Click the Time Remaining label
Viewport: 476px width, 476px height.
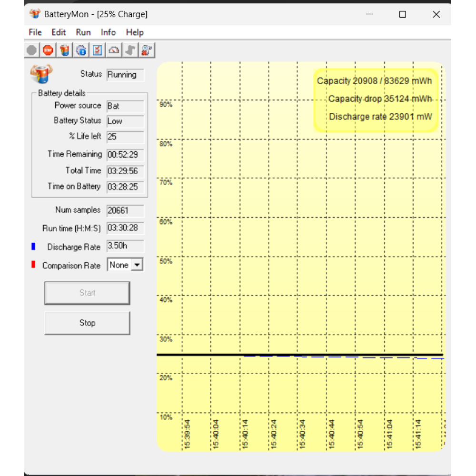tap(75, 154)
